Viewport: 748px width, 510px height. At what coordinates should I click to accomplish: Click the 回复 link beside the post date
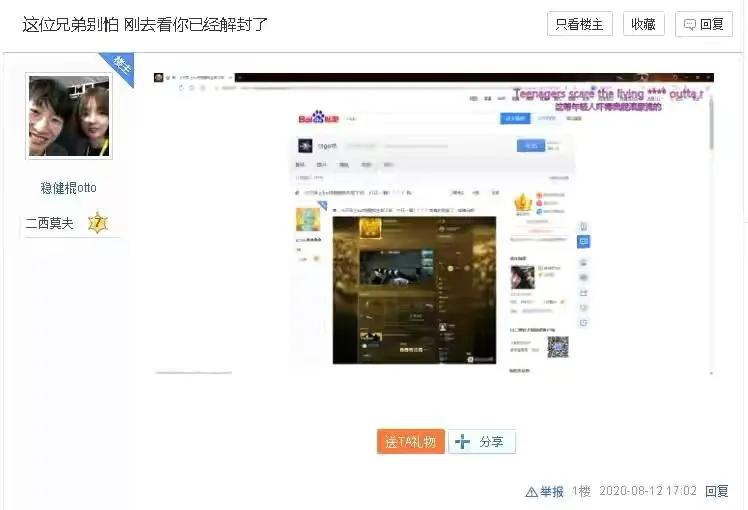[717, 491]
